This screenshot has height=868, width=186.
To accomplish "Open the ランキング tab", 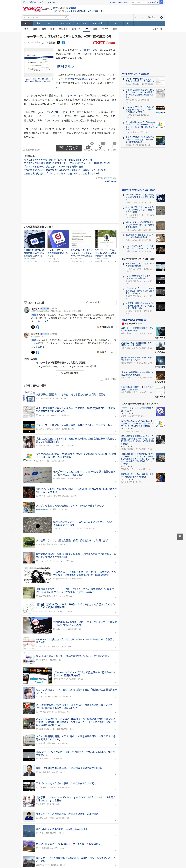I will coord(115,24).
